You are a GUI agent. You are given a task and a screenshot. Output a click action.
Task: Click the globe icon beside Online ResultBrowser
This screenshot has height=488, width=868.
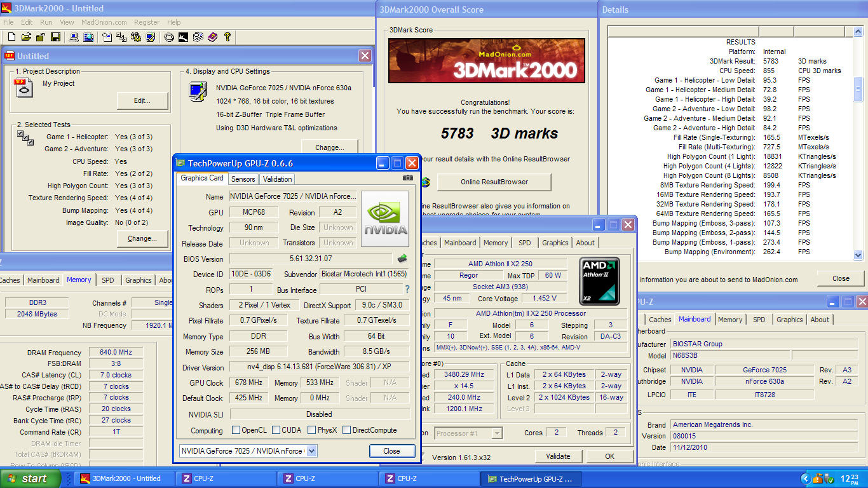click(424, 182)
